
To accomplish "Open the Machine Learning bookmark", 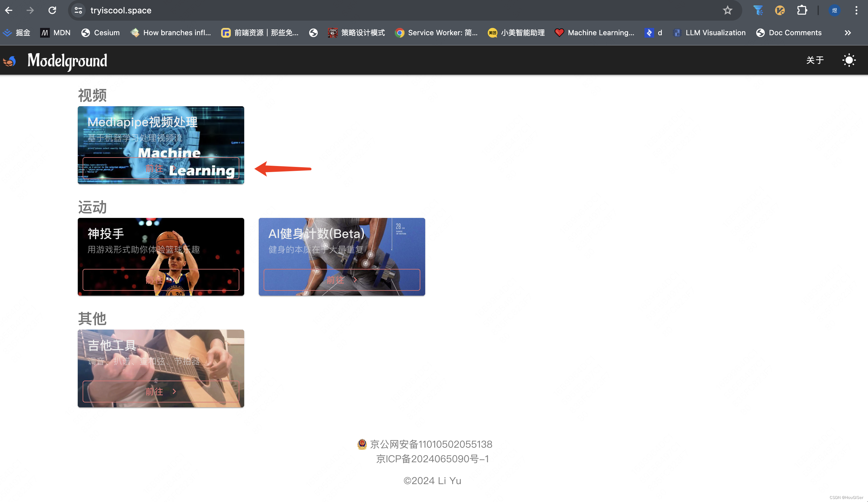I will coord(595,33).
